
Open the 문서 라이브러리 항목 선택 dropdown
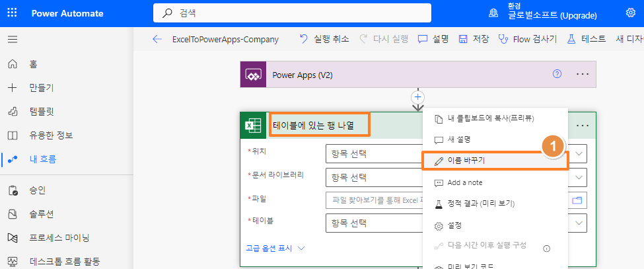[x=456, y=177]
